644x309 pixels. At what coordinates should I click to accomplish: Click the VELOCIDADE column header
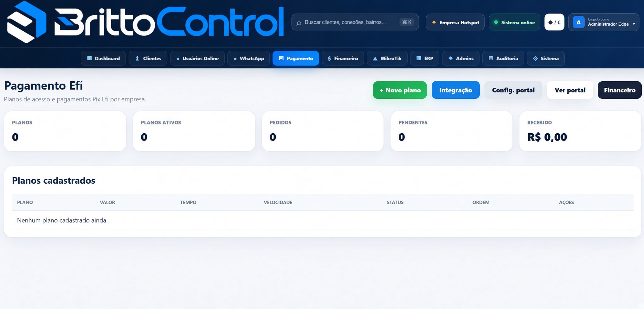(278, 202)
